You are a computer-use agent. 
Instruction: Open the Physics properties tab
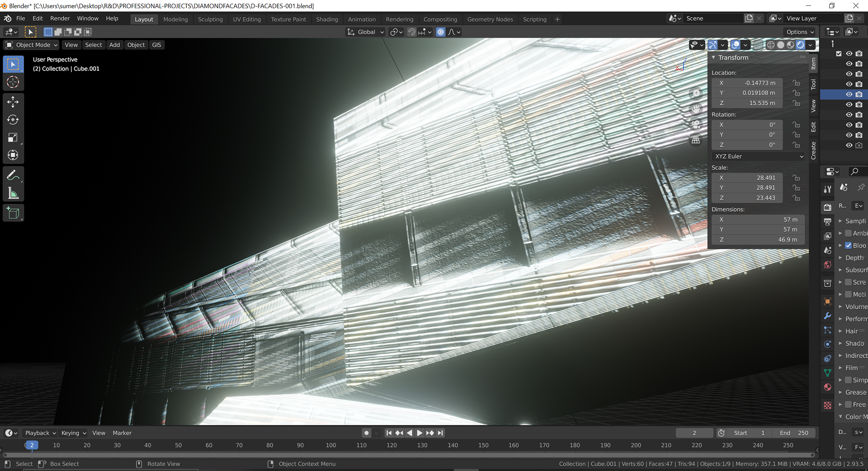[x=827, y=344]
